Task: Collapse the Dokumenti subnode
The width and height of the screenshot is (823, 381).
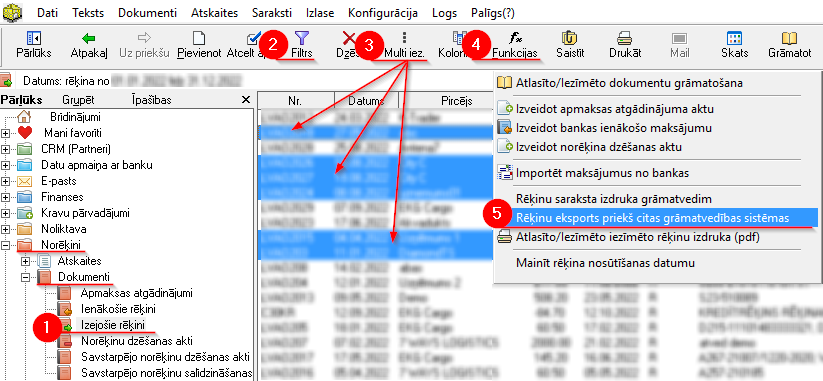Action: point(25,277)
